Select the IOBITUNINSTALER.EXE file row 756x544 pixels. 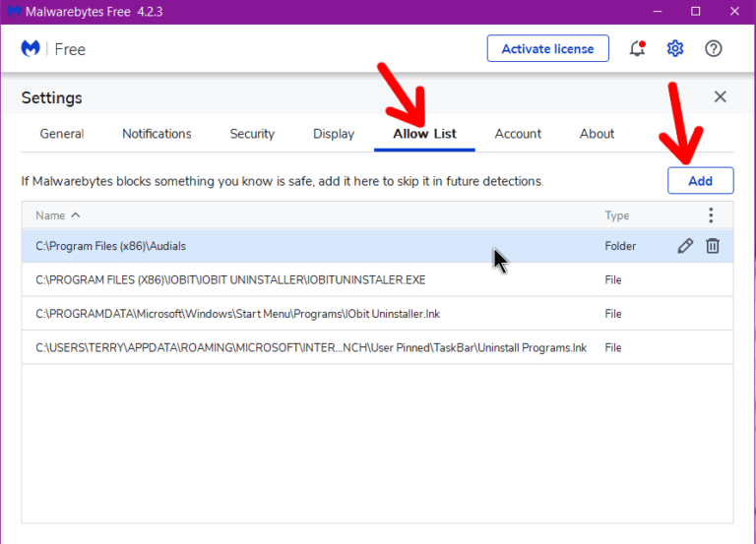pos(378,280)
